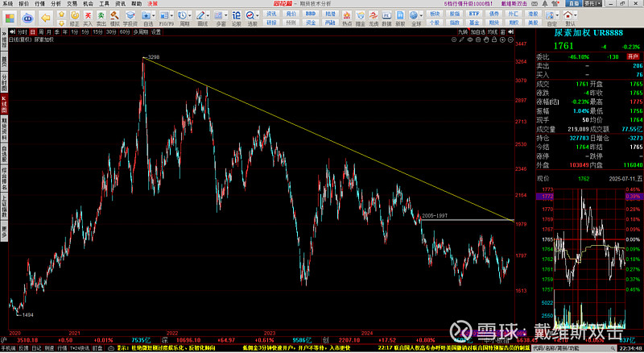Click the 多周期 button

pyautogui.click(x=140, y=32)
